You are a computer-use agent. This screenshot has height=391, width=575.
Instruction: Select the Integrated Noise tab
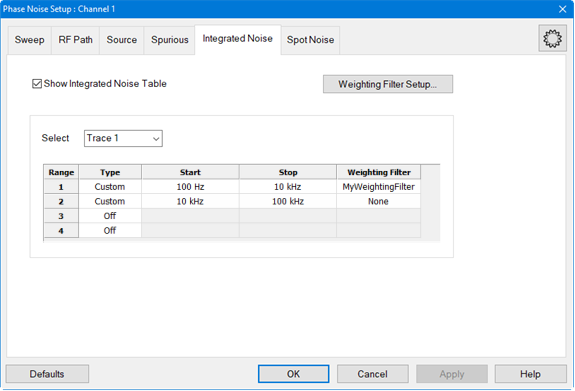click(238, 39)
